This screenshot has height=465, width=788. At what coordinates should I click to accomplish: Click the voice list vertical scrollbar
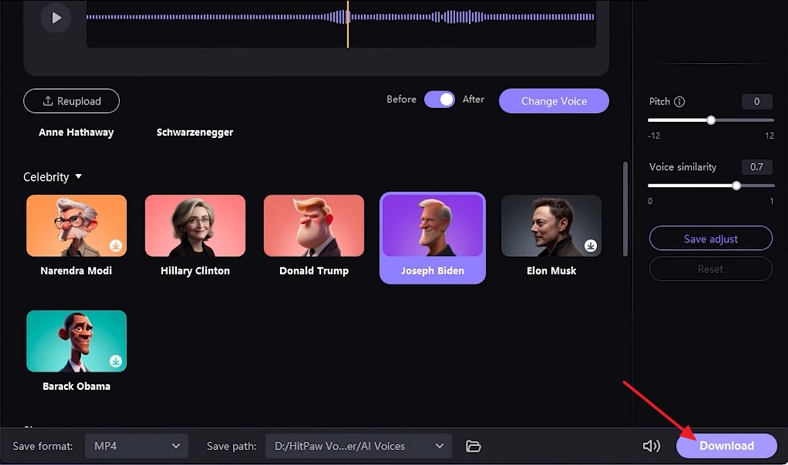[625, 209]
